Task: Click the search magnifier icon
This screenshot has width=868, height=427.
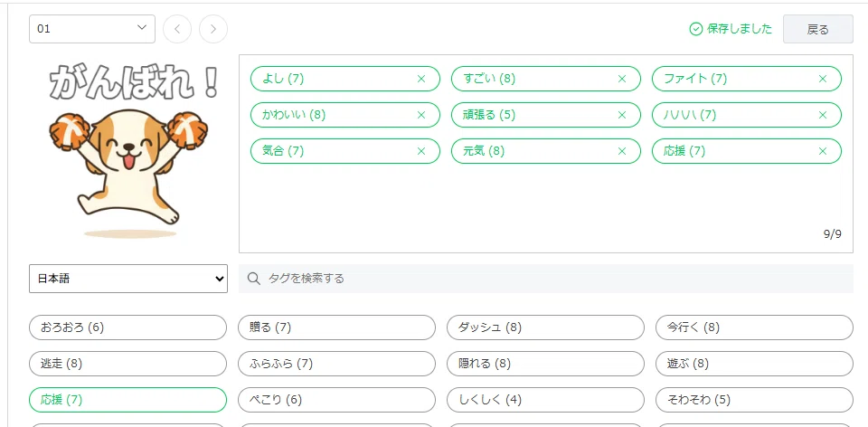Action: point(253,278)
